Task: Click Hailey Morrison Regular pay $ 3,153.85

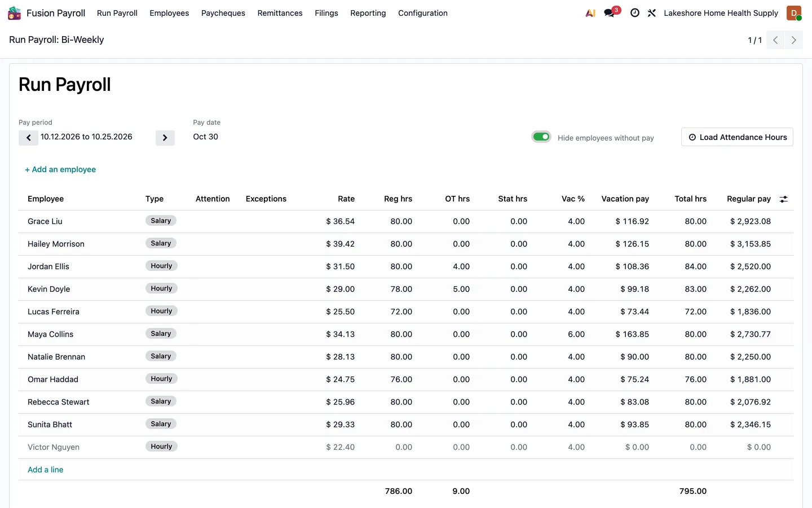Action: pyautogui.click(x=751, y=244)
